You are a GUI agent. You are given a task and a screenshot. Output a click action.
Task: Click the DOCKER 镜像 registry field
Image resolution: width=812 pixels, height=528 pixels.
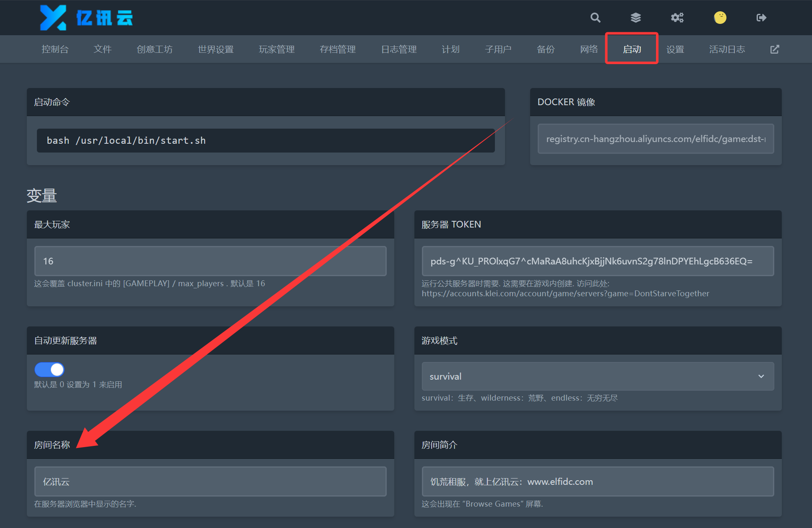pyautogui.click(x=656, y=139)
